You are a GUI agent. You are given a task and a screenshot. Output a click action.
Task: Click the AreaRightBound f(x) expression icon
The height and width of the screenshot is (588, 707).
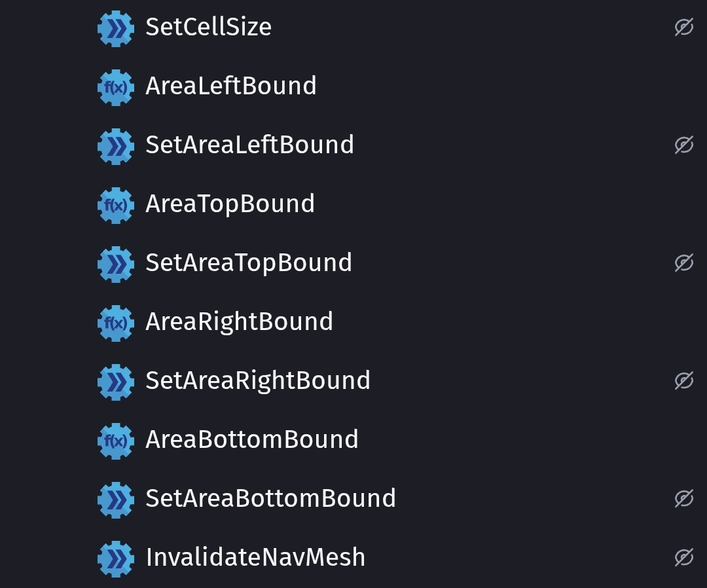115,323
